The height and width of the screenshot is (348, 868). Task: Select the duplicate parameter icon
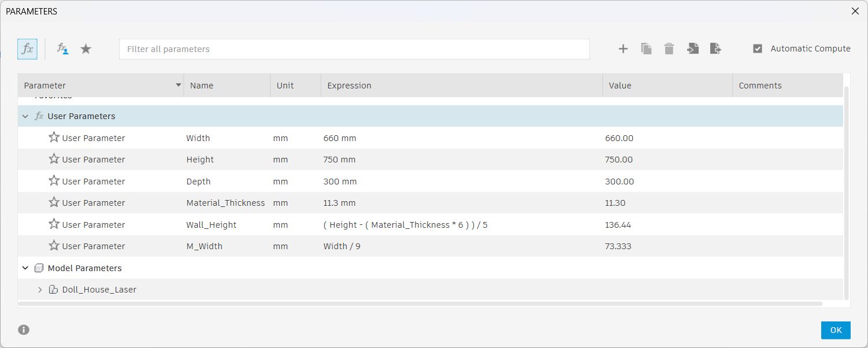tap(646, 49)
